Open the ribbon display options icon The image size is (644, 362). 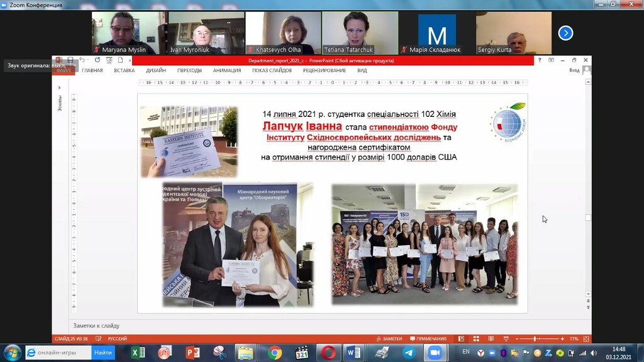click(551, 60)
